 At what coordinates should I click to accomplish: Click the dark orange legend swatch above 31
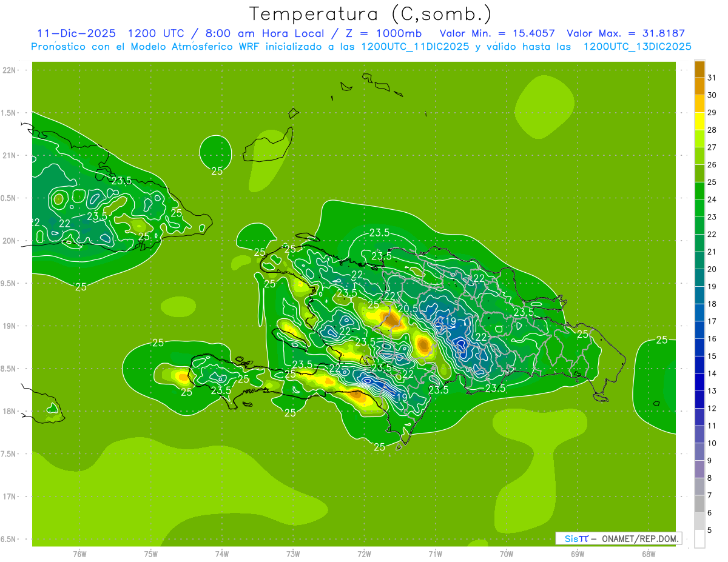point(699,69)
